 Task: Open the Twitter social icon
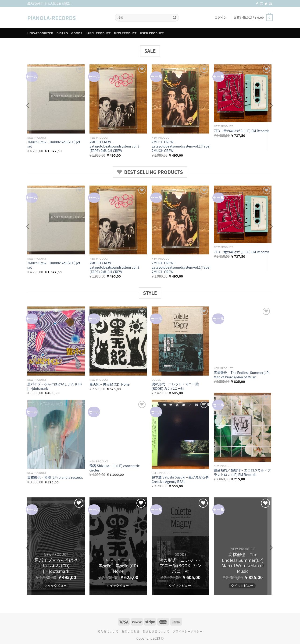tap(266, 4)
